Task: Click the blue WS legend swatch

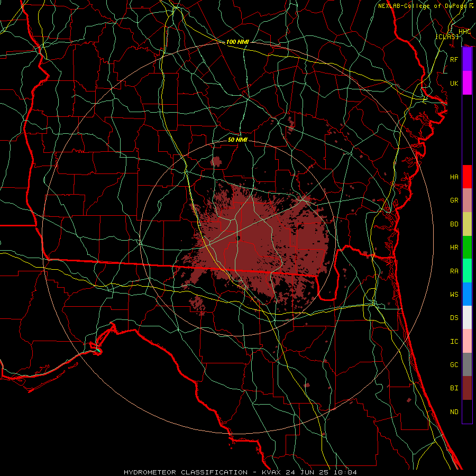Action: coord(467,294)
